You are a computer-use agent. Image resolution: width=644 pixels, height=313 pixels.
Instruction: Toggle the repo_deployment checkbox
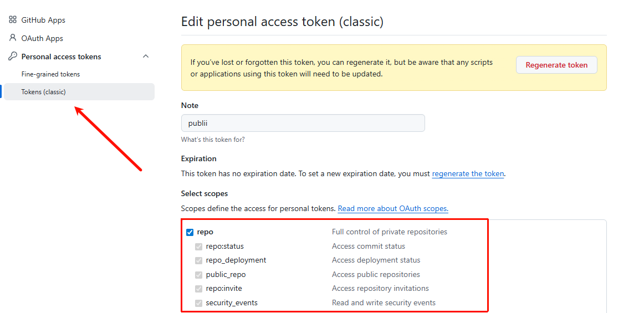(198, 260)
